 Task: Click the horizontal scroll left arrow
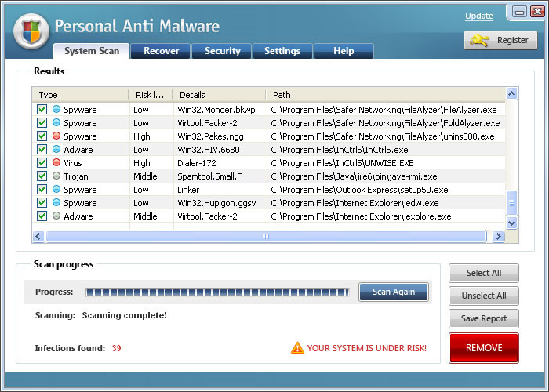[38, 237]
